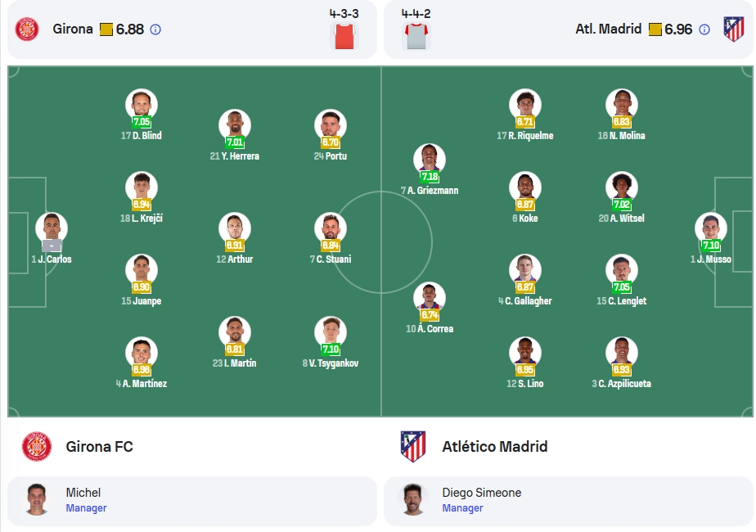Open V. Tsygankov's player avatar

(331, 331)
